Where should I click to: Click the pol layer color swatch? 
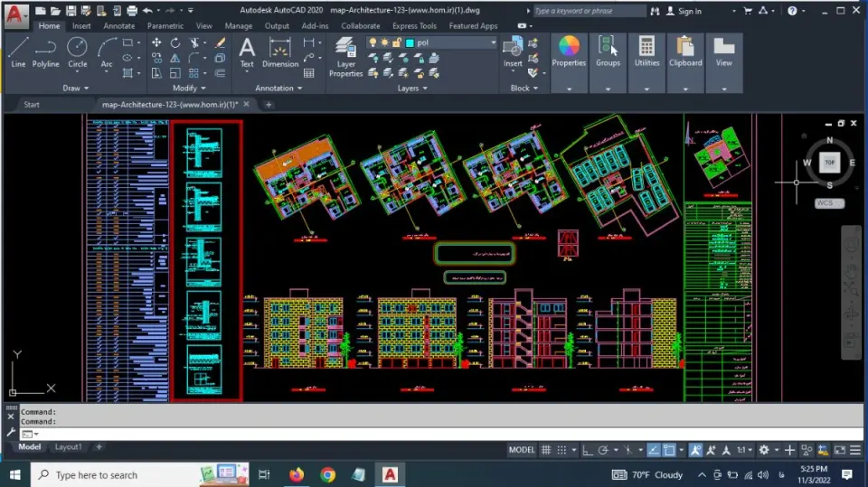[410, 42]
